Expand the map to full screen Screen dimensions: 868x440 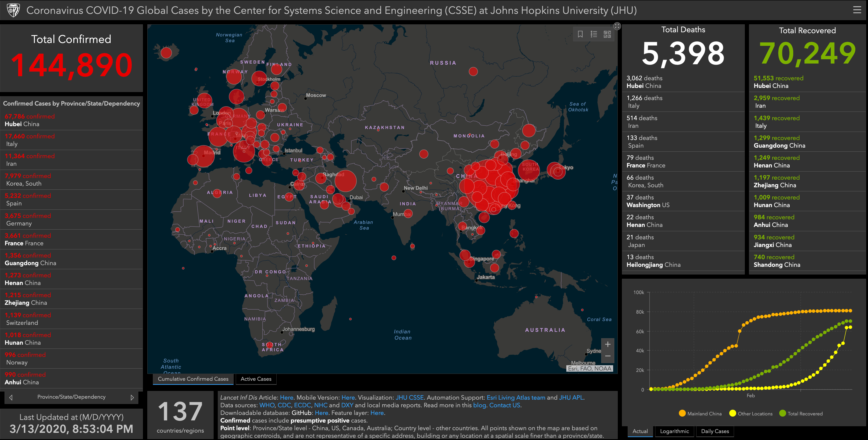[617, 26]
